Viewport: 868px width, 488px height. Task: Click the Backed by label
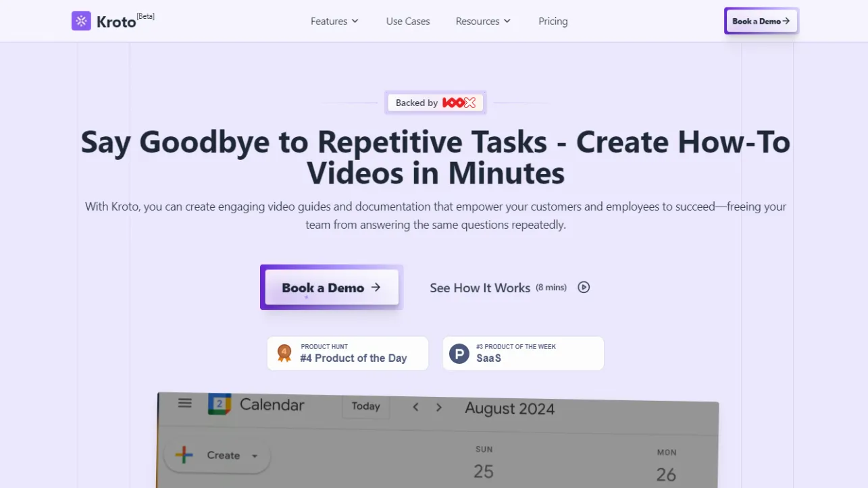(417, 103)
